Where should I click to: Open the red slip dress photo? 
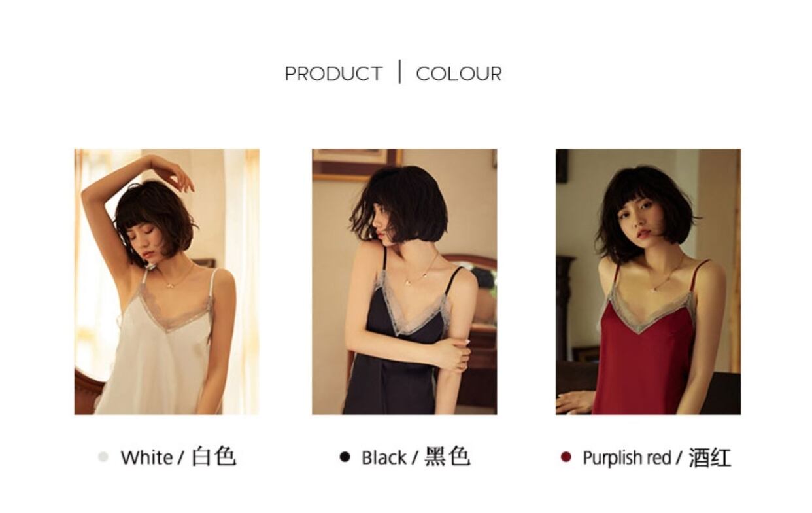click(648, 281)
